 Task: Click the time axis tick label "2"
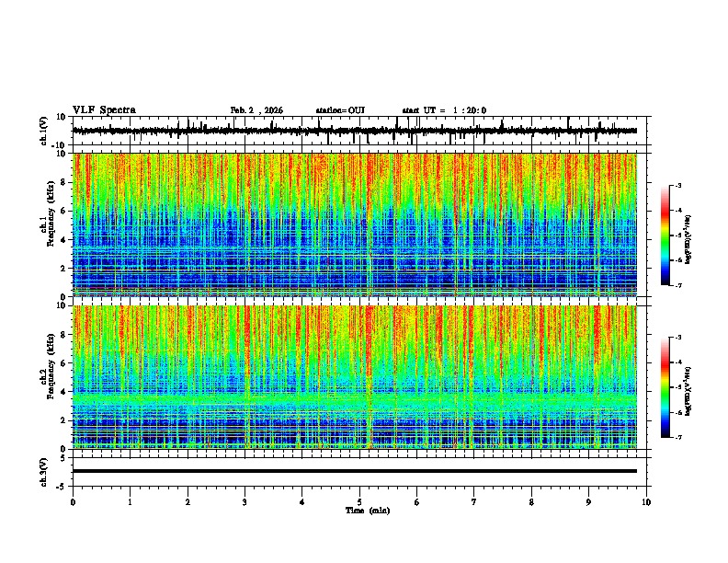(188, 502)
